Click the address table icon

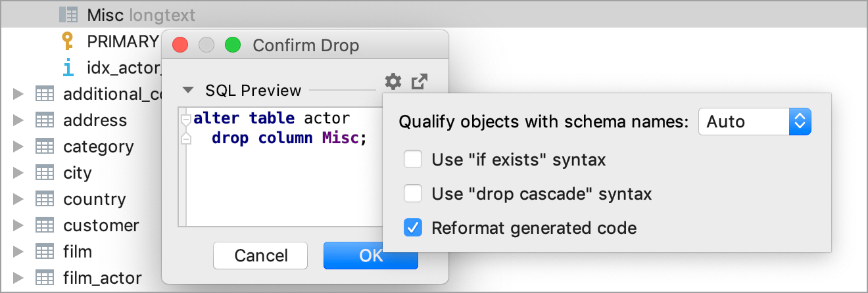pyautogui.click(x=44, y=120)
